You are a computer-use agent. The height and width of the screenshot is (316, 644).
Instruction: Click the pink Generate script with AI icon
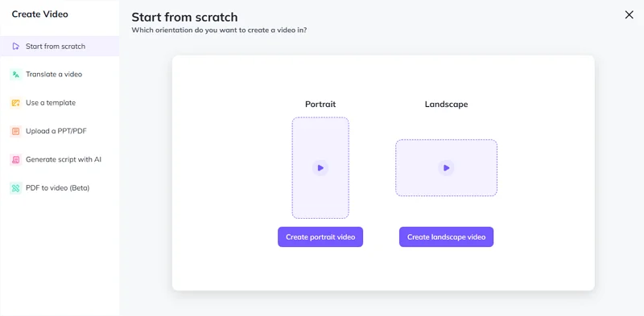tap(15, 160)
